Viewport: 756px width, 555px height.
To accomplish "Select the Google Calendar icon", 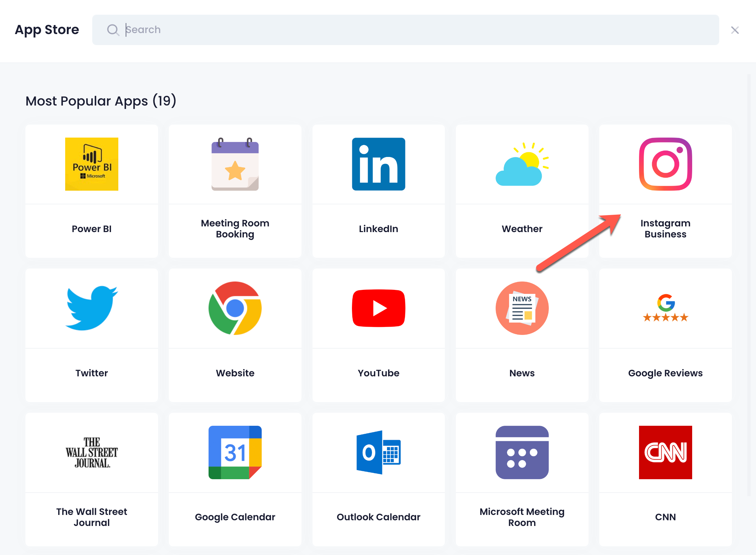I will 235,452.
